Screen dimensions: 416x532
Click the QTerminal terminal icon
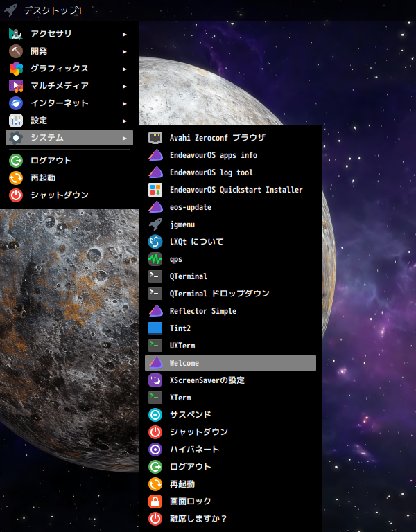pyautogui.click(x=156, y=276)
